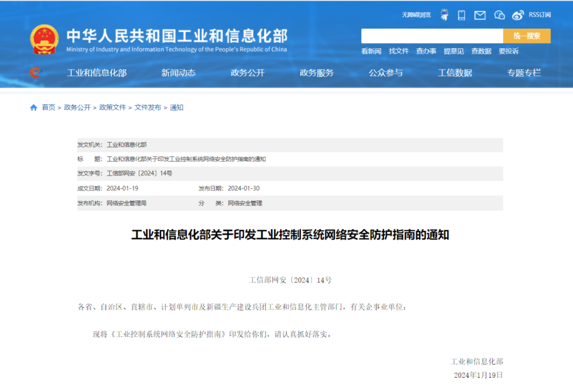Click the mobile phone version icon
Viewport: 573px width, 392px height.
[x=462, y=15]
